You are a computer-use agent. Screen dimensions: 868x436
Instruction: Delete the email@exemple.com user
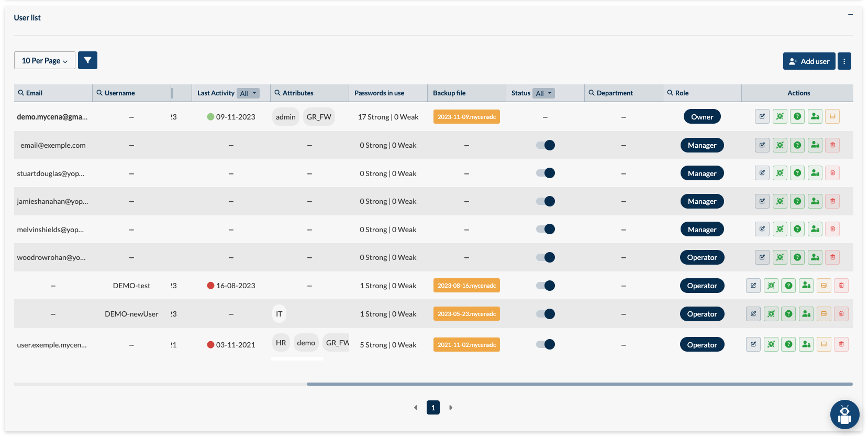pyautogui.click(x=832, y=145)
